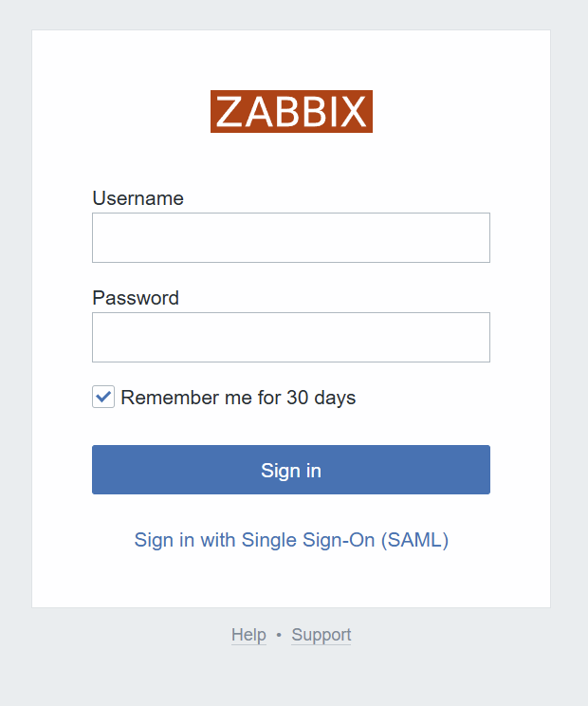Open Sign in with Single Sign-On (SAML)
The image size is (588, 706).
291,540
